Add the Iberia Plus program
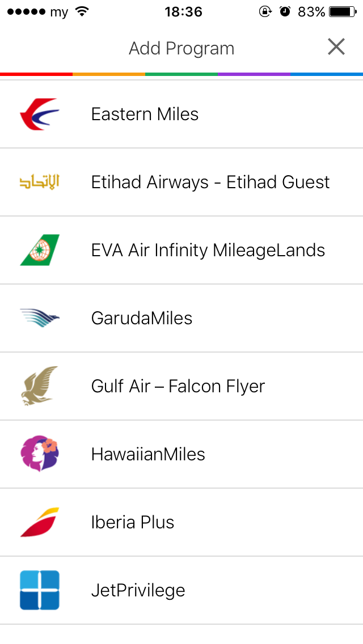This screenshot has width=363, height=644. [133, 522]
